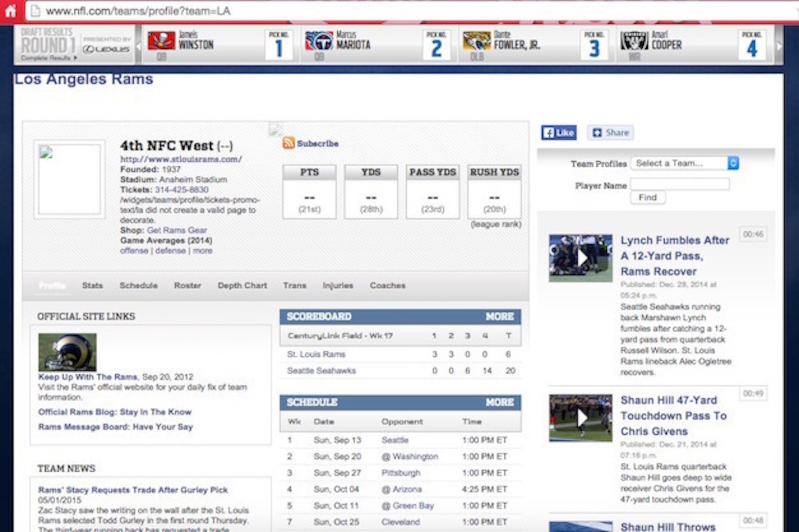Click the Seattle opponent in week 1
The height and width of the screenshot is (532, 799).
tap(395, 440)
